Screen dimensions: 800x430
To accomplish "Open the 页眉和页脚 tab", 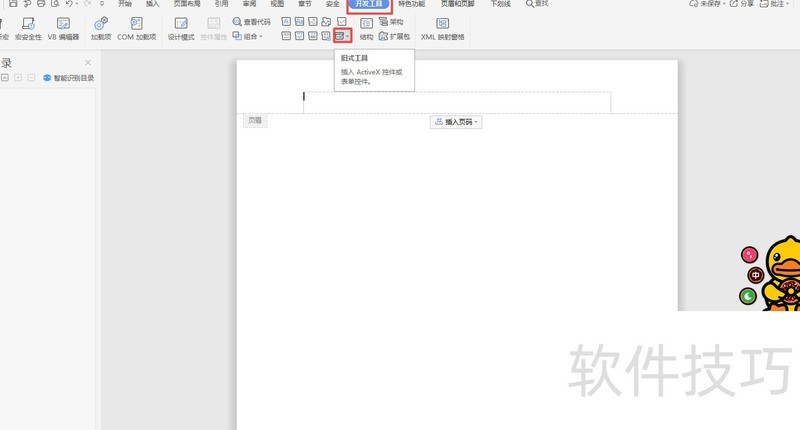I will pos(458,4).
